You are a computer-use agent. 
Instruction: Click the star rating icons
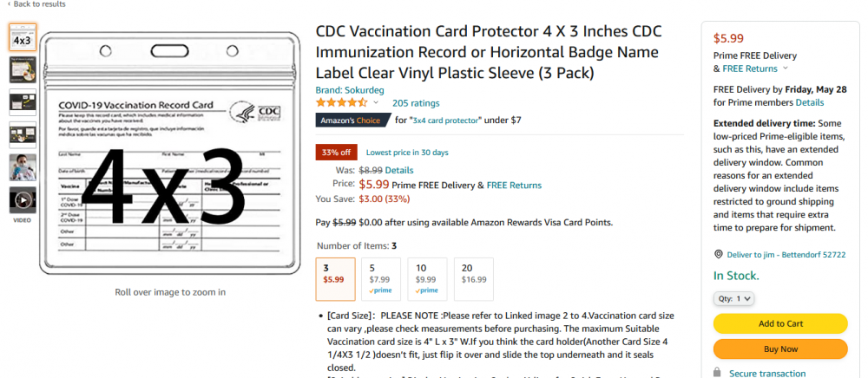[341, 103]
